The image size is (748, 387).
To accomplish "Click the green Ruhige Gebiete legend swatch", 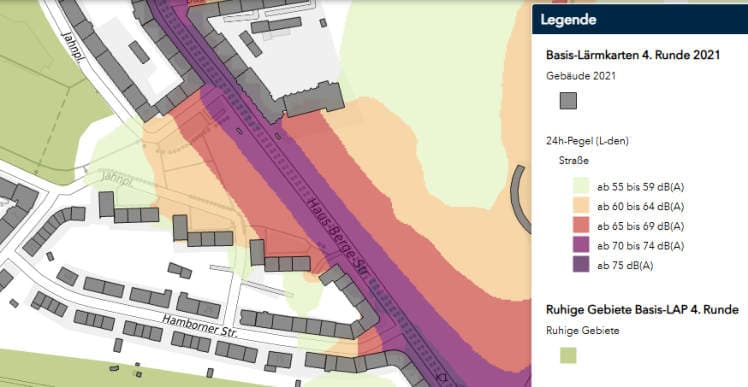I will coord(568,356).
